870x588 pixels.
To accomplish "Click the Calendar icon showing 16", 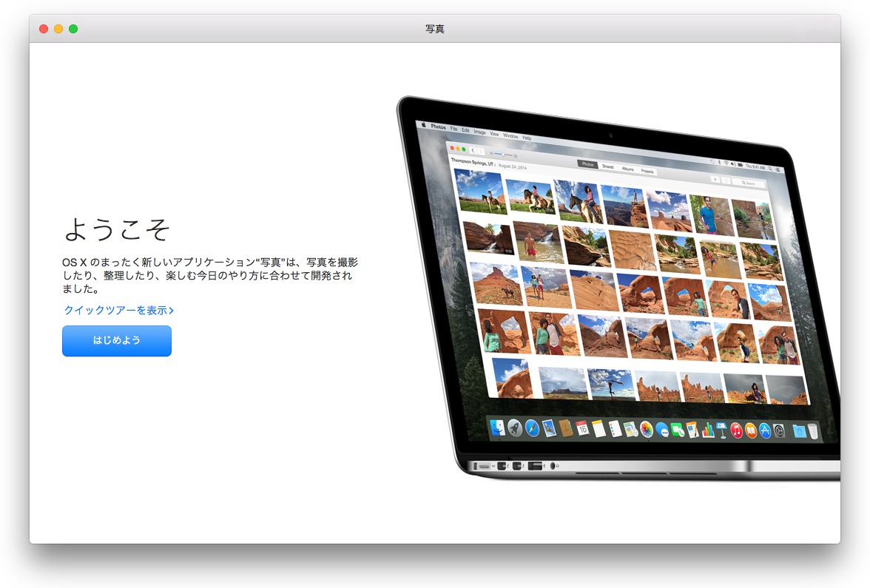I will click(582, 428).
